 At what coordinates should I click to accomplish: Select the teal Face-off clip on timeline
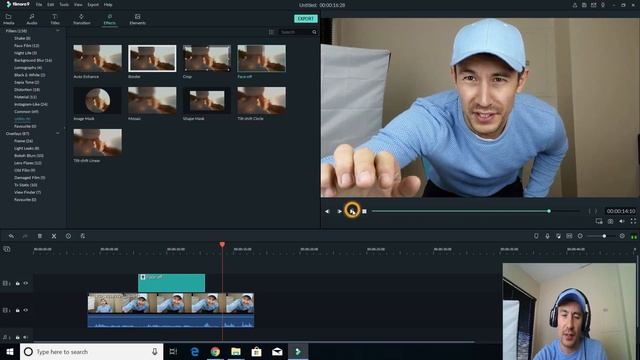coord(171,283)
